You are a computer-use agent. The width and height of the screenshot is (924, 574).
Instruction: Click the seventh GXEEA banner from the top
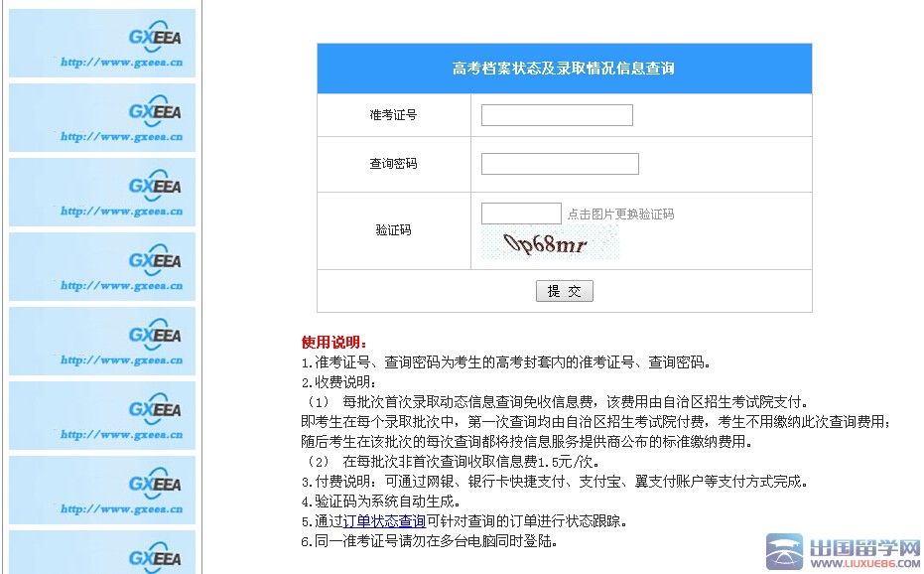[102, 490]
